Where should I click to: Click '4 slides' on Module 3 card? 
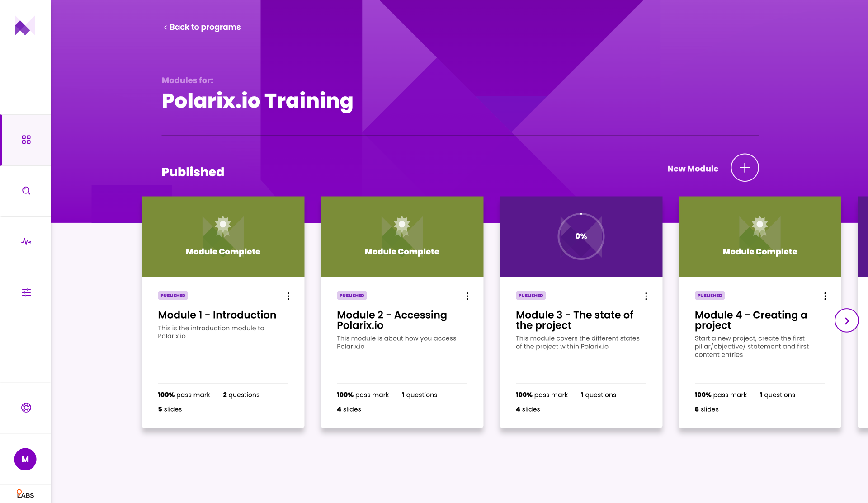528,409
